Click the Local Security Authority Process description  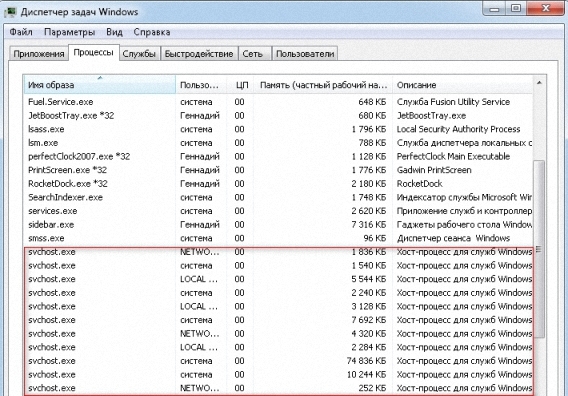pyautogui.click(x=458, y=129)
